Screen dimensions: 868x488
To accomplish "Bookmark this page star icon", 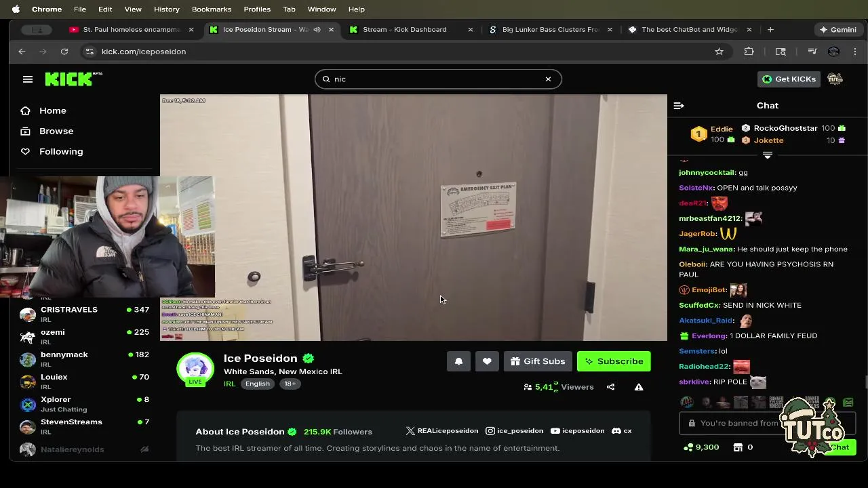I will (719, 52).
